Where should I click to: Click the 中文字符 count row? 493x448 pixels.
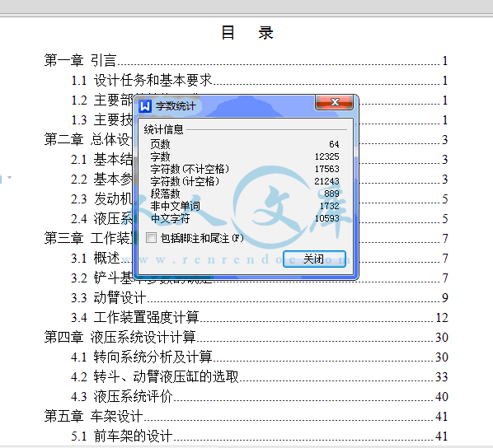click(245, 218)
